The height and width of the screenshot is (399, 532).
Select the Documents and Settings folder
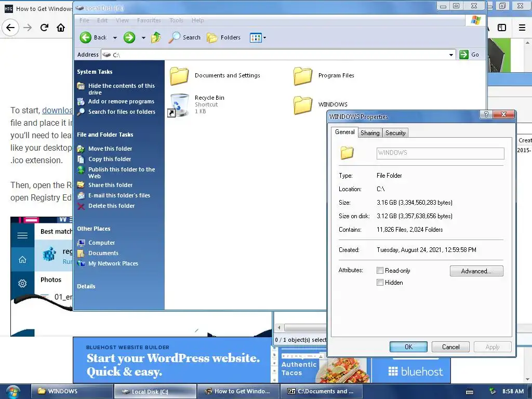click(215, 75)
